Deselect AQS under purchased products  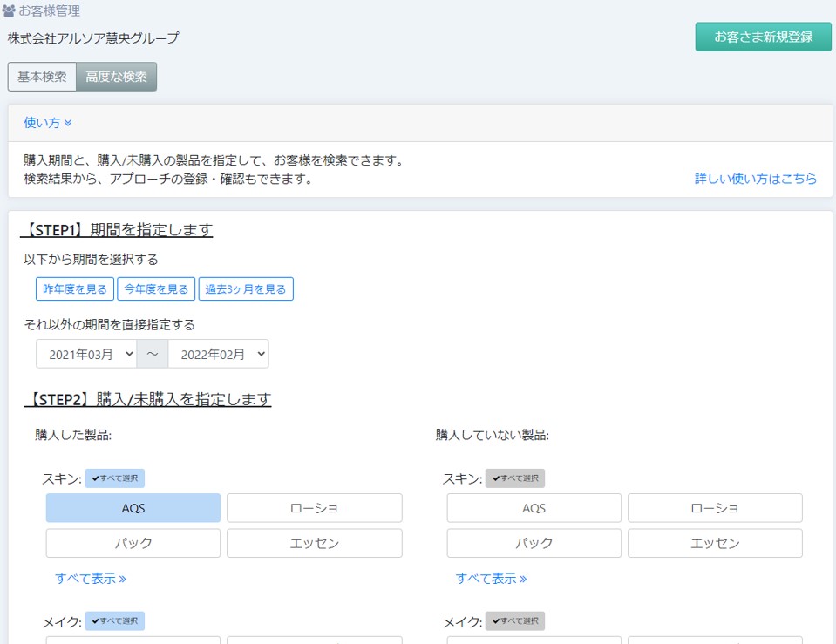(x=133, y=508)
